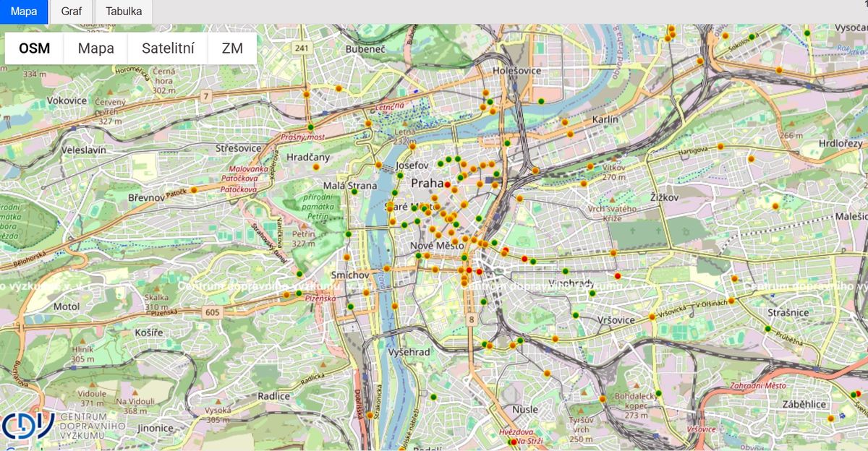Viewport: 868px width, 451px height.
Task: Click the Břevnov district label
Action: point(147,197)
